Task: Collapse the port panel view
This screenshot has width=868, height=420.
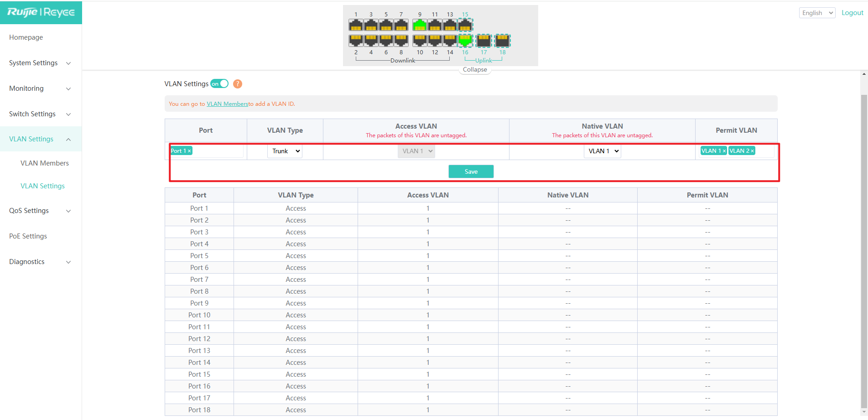Action: pyautogui.click(x=475, y=70)
